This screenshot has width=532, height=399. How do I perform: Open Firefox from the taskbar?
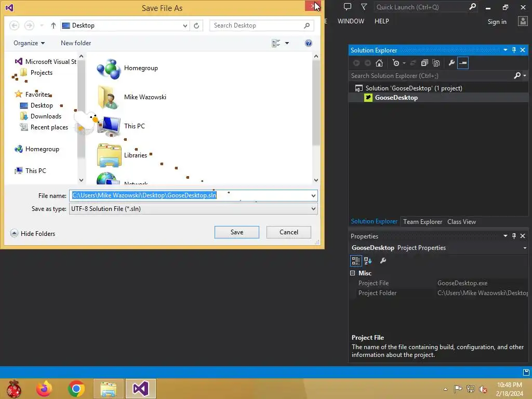(45, 389)
